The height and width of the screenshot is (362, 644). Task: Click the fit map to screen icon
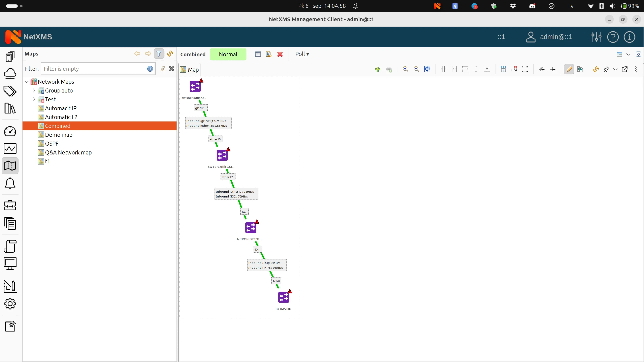[427, 69]
